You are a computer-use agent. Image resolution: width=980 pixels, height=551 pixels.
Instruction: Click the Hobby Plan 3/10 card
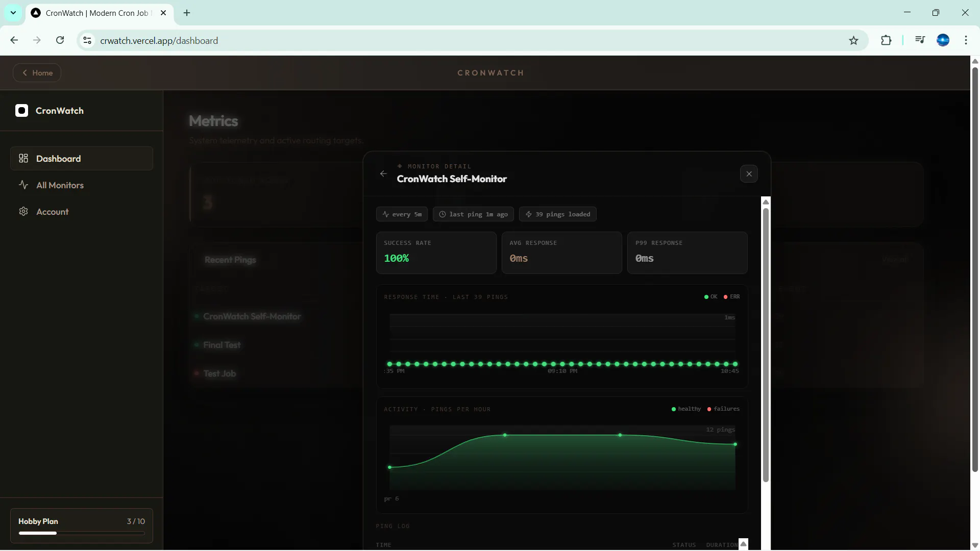82,525
